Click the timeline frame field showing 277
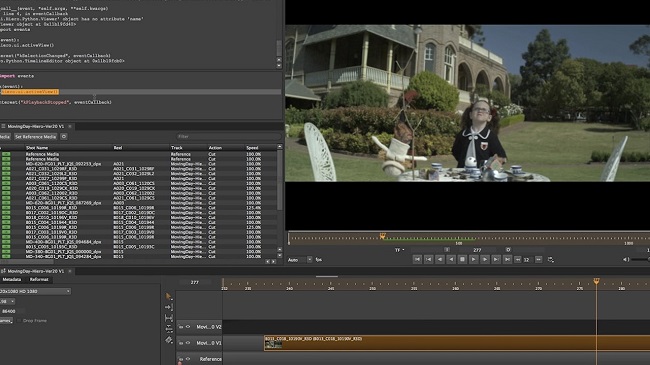The width and height of the screenshot is (650, 365). 195,282
